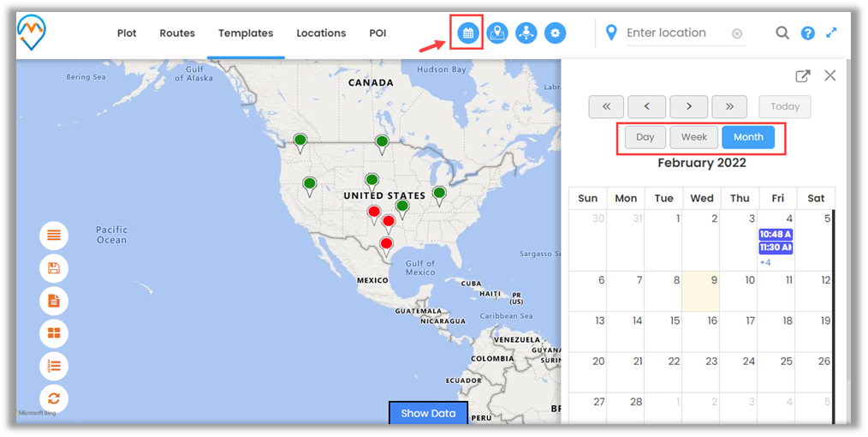This screenshot has width=868, height=437.
Task: Open the Locations tab
Action: coord(321,33)
